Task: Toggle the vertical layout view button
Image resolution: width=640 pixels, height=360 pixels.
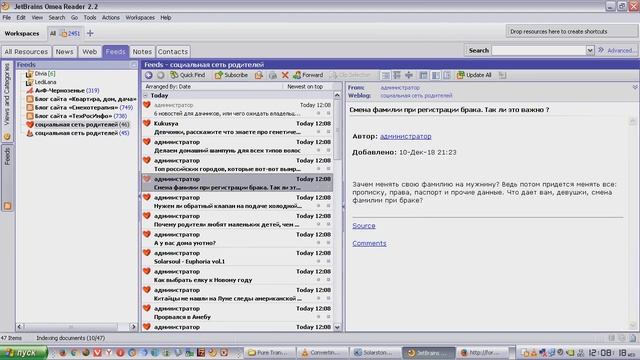Action: (436, 75)
